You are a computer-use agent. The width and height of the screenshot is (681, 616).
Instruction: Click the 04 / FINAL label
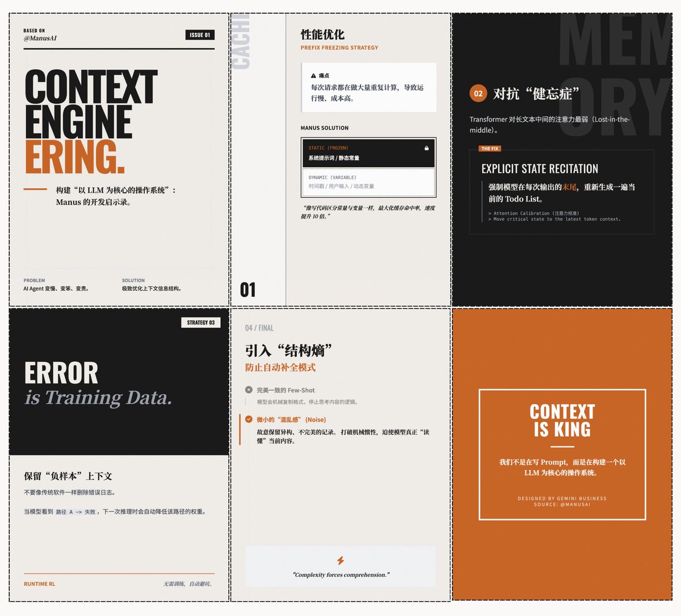click(259, 328)
